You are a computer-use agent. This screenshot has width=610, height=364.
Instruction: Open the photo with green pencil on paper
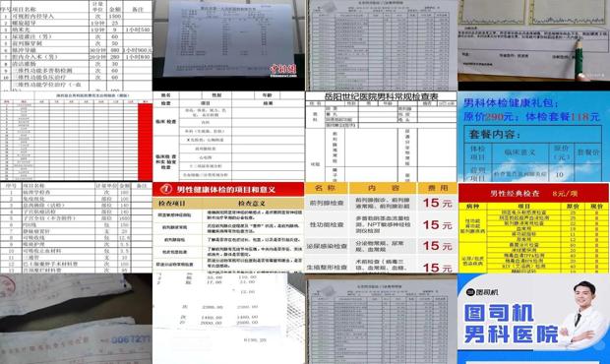[x=533, y=45]
